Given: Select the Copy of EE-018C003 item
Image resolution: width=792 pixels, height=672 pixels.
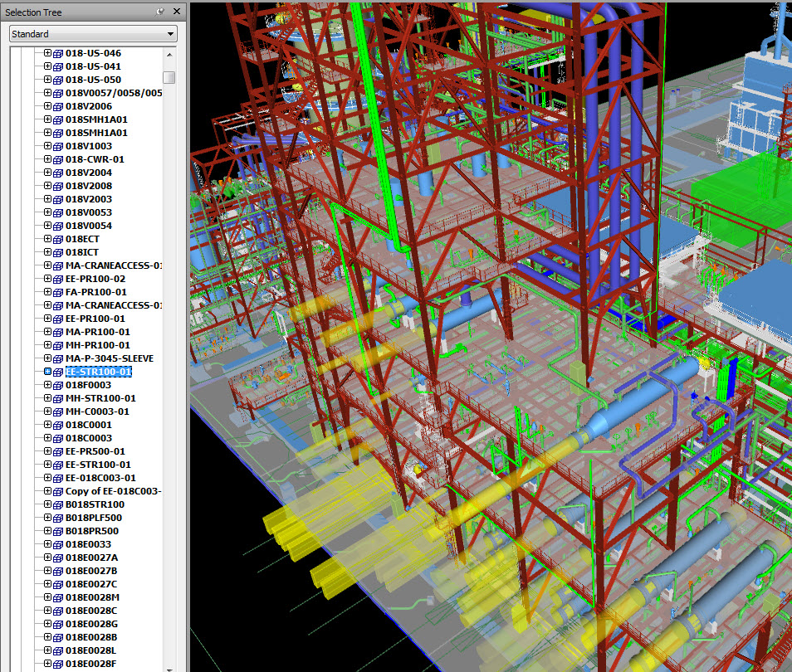Looking at the screenshot, I should (x=113, y=490).
